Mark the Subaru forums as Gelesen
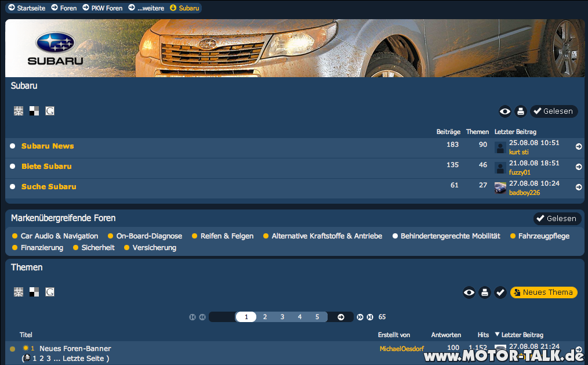 coord(554,111)
